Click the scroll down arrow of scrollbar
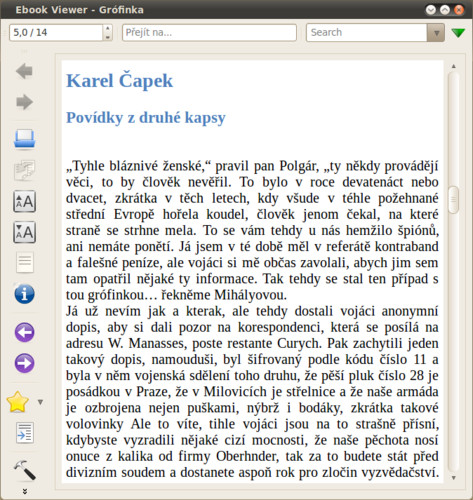 click(453, 478)
